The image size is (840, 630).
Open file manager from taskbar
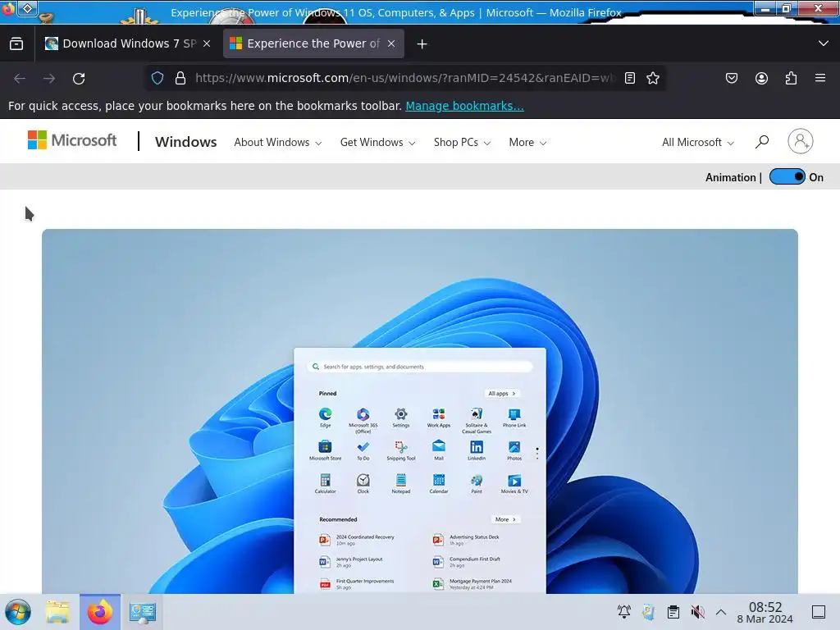pyautogui.click(x=57, y=612)
